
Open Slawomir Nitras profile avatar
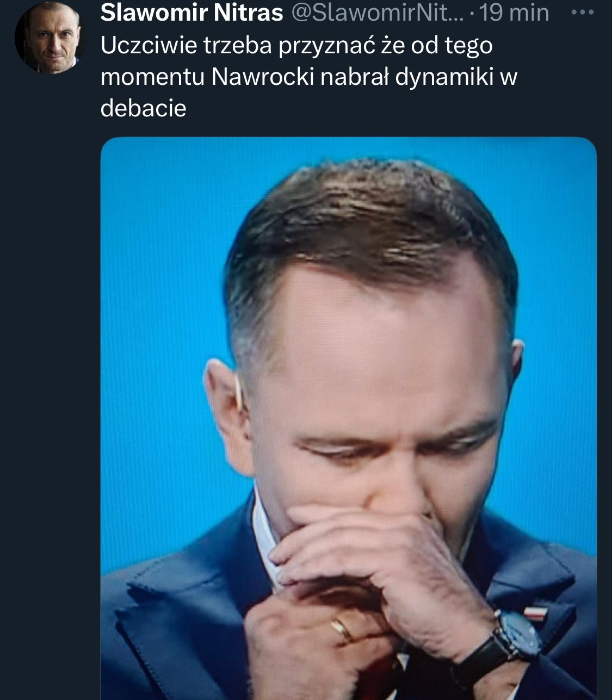coord(50,38)
